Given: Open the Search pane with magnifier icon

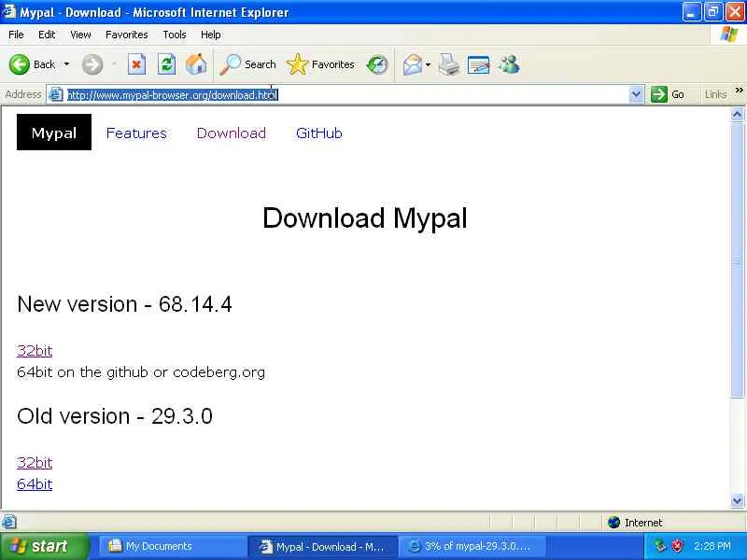Looking at the screenshot, I should tap(248, 64).
